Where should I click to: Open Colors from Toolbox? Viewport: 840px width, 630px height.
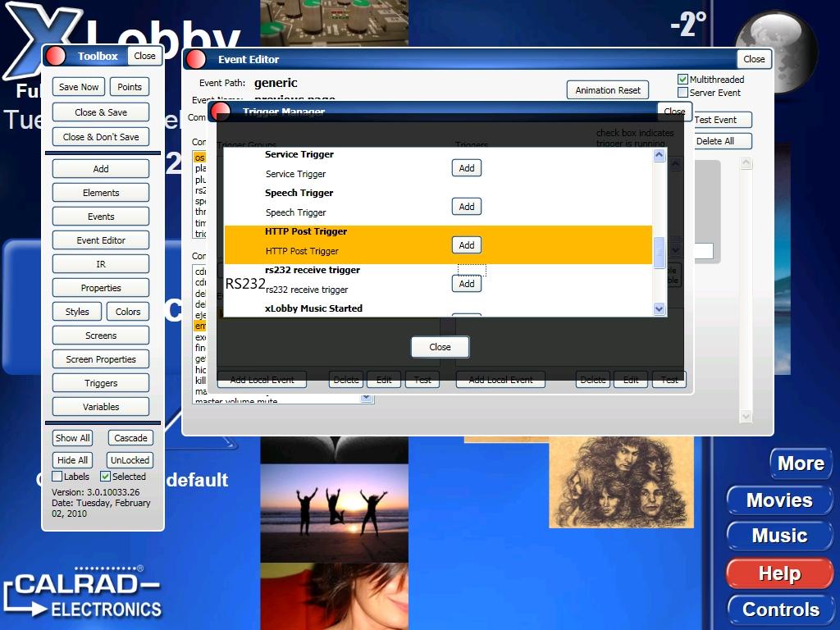128,311
